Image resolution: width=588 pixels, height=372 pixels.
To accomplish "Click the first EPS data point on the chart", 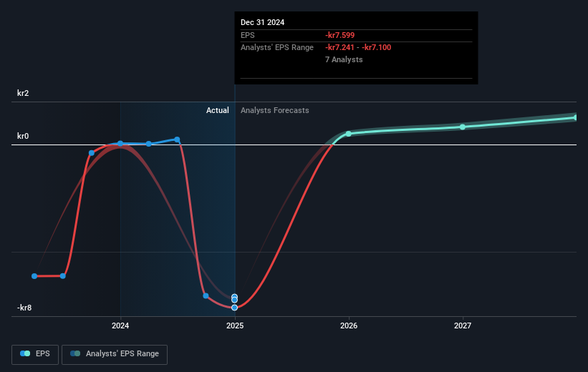I will tap(34, 276).
